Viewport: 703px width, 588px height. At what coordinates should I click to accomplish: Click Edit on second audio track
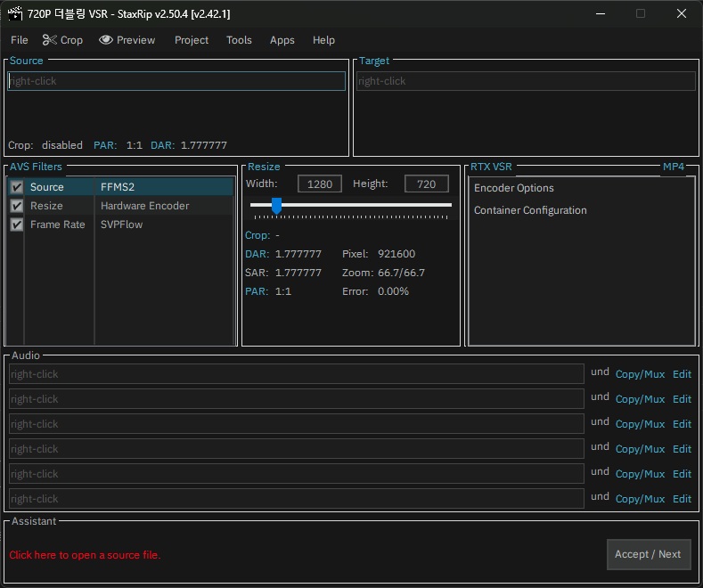tap(682, 399)
